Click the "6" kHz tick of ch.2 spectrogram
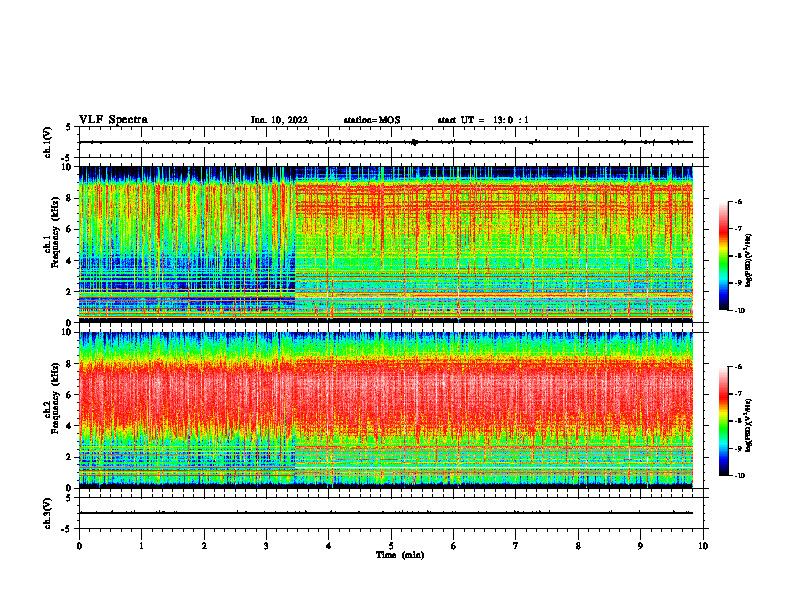This screenshot has width=792, height=612. 70,395
